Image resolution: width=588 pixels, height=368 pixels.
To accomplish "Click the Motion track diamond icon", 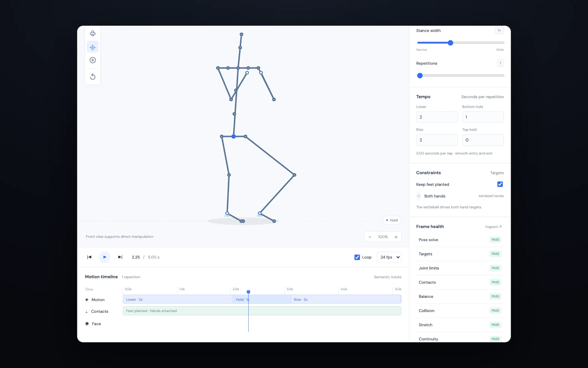I will [x=87, y=300].
